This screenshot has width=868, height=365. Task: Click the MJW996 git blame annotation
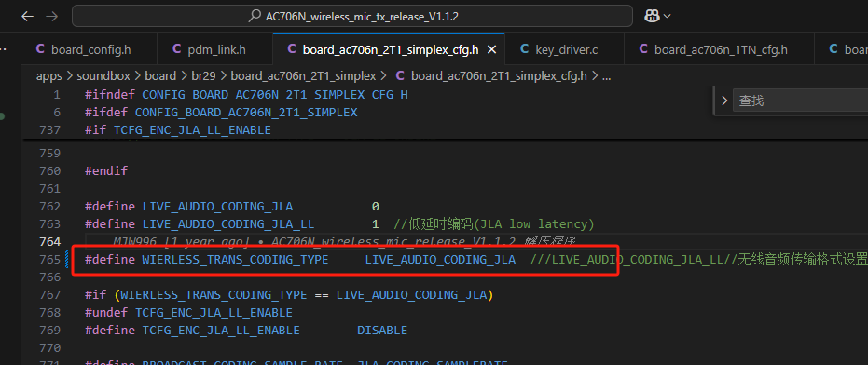(x=345, y=241)
